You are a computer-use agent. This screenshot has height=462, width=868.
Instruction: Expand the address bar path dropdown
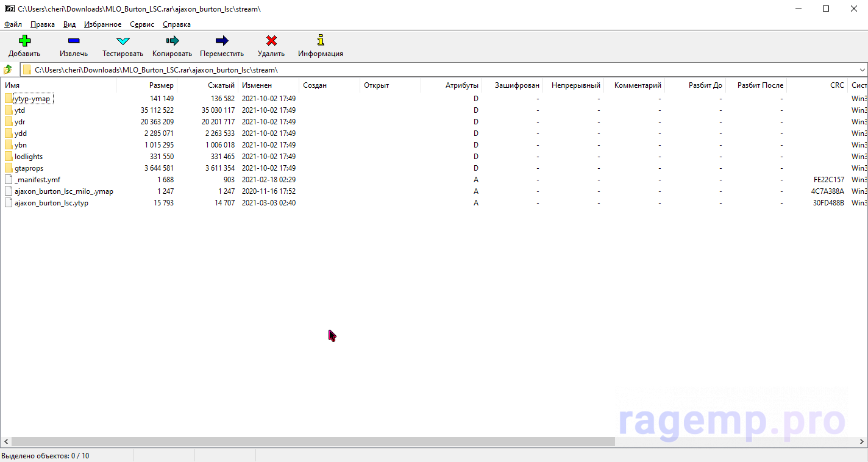pyautogui.click(x=862, y=70)
